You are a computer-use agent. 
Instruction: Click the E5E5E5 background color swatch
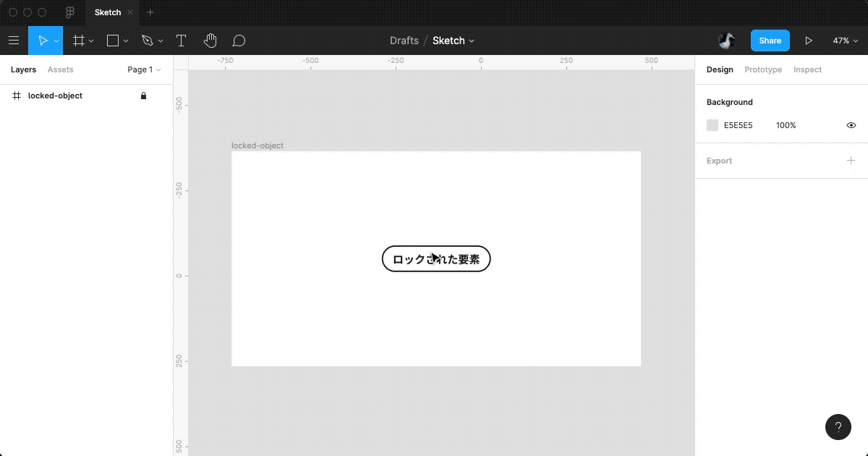[x=712, y=125]
